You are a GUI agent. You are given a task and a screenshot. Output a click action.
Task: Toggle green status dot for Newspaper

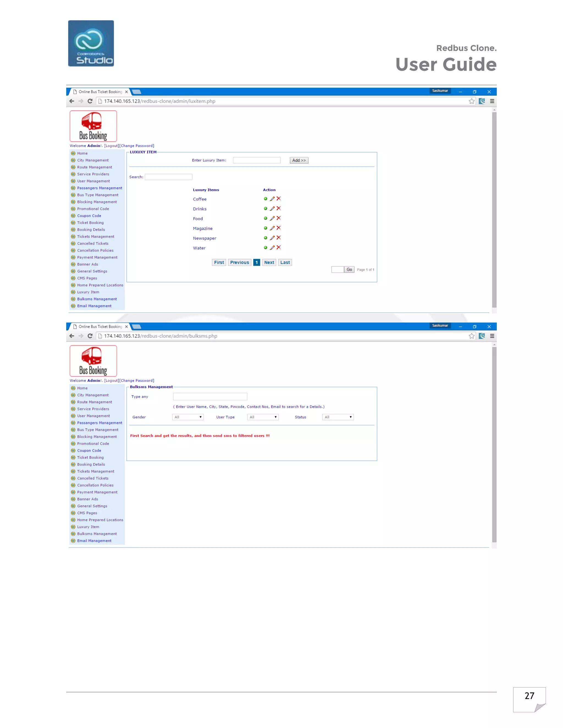[x=266, y=238]
